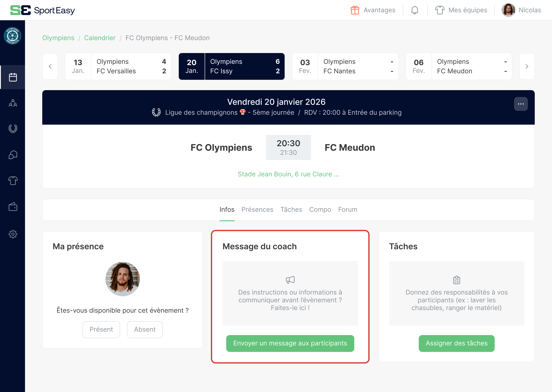Select the 20 Jan Olympiens - FC Issy match
552x392 pixels.
(x=231, y=66)
